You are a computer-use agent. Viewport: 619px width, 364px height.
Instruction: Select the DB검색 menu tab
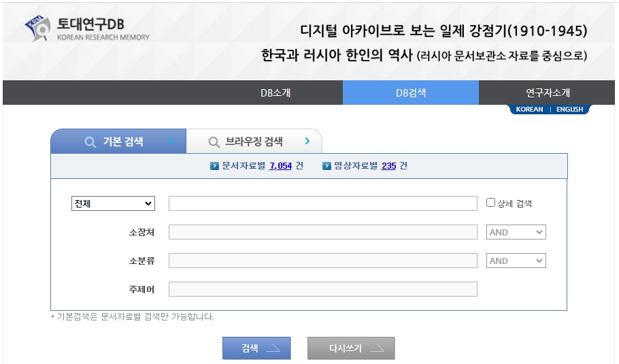411,93
